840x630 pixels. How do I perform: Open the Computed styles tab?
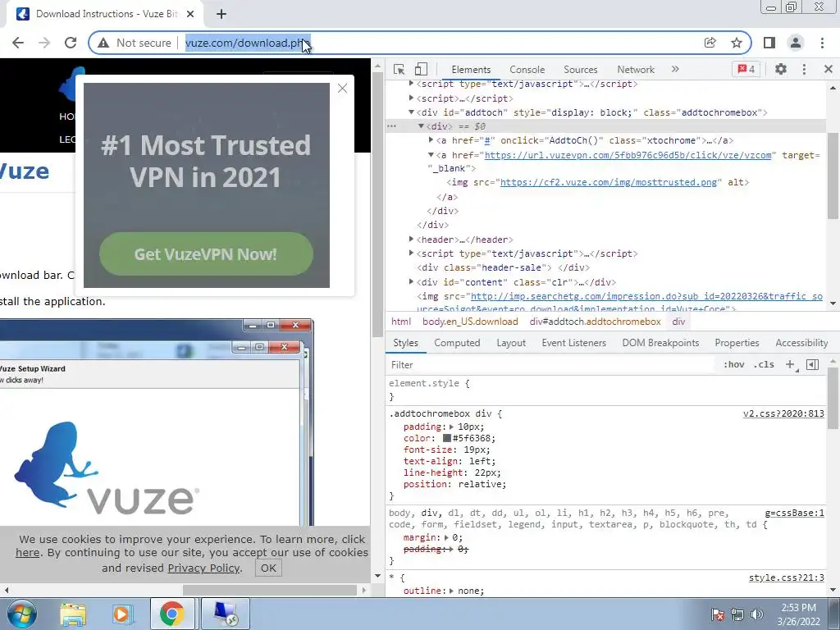tap(457, 343)
